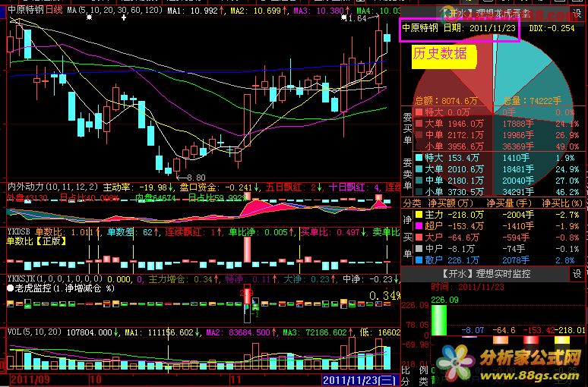Click the magenta 超户 color swatch

point(419,226)
